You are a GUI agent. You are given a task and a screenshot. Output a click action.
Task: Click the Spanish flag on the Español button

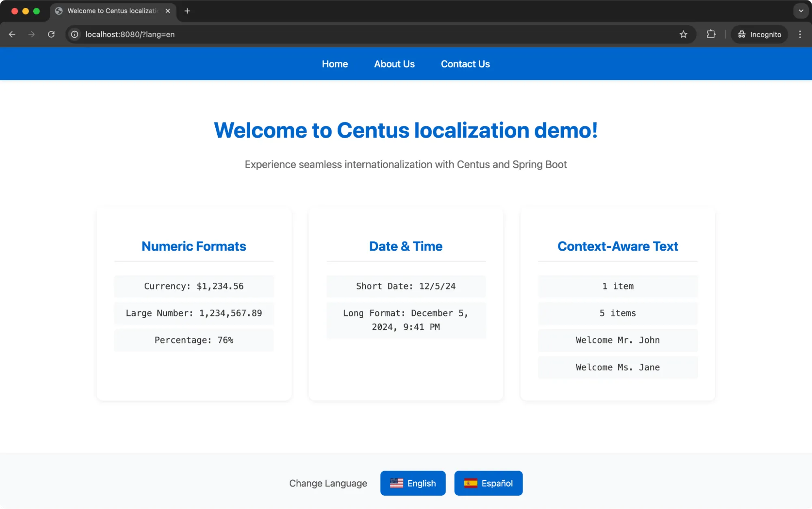pos(471,483)
